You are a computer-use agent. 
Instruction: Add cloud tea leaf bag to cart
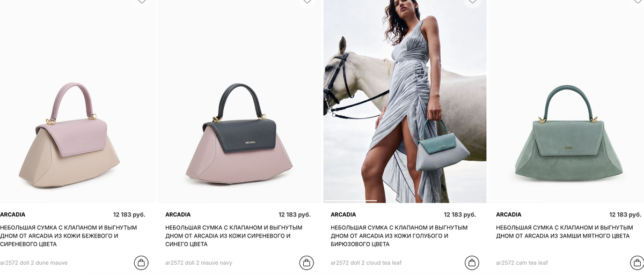472,263
